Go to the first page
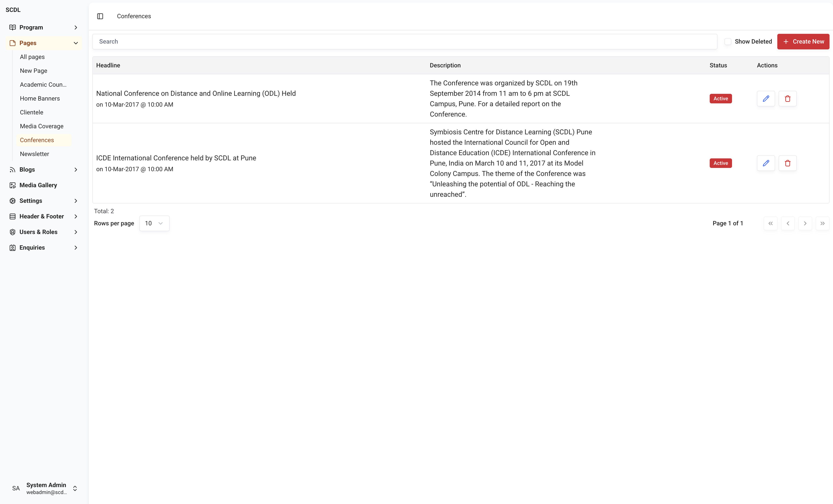 pyautogui.click(x=770, y=223)
